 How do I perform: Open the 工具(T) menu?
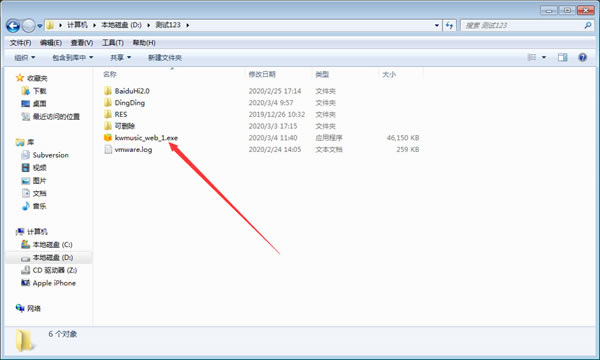(112, 43)
